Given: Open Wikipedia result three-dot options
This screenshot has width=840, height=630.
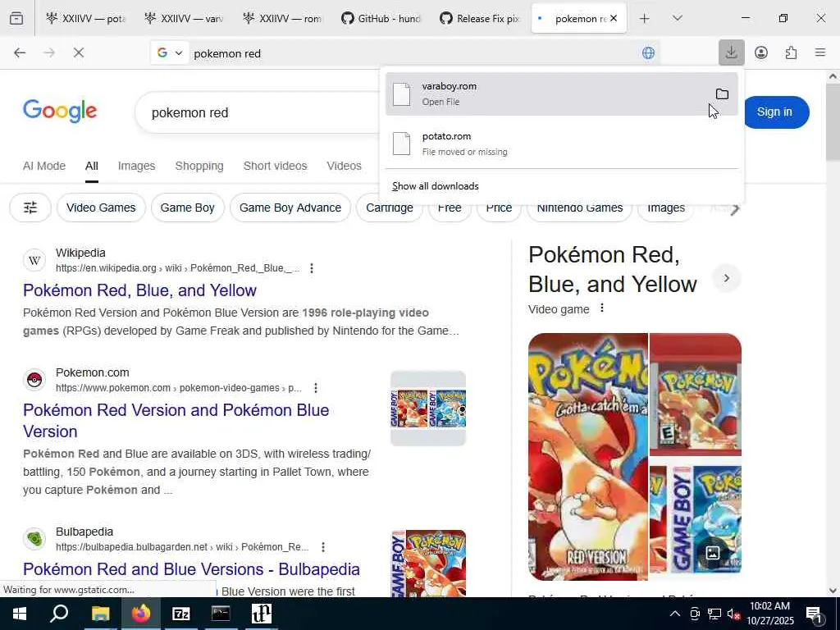Looking at the screenshot, I should 311,268.
